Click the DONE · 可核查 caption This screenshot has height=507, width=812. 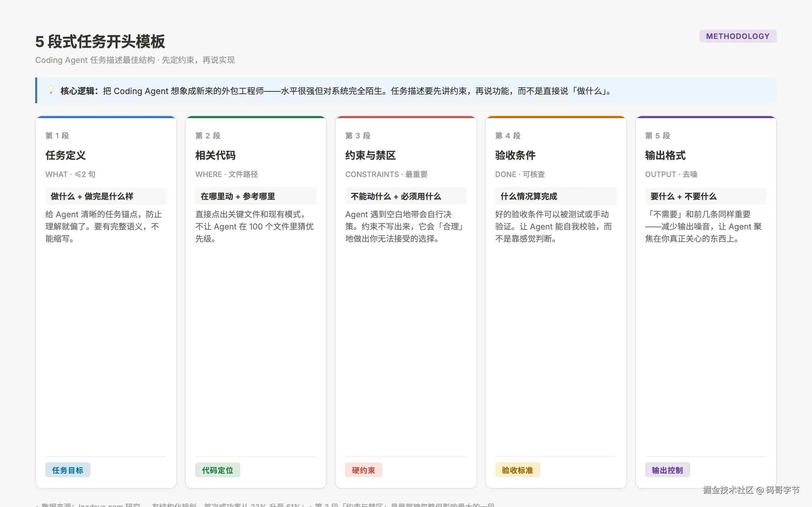coord(520,174)
